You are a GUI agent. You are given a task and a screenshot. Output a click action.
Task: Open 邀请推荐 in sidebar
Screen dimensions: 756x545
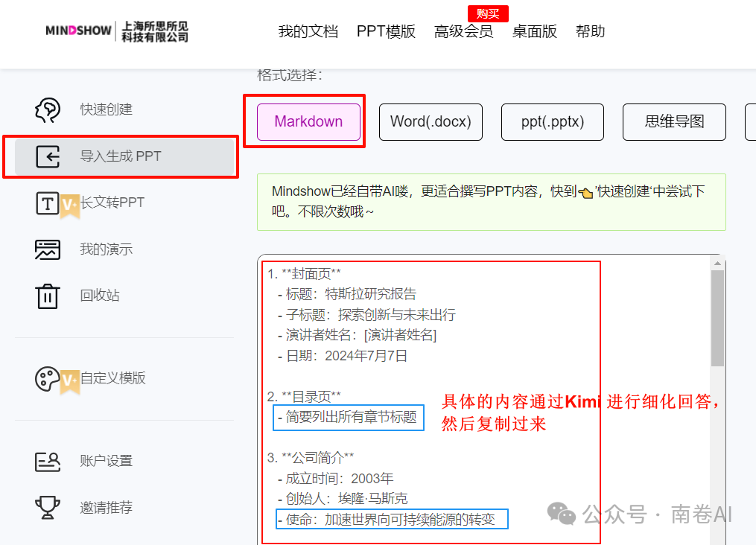tap(106, 508)
